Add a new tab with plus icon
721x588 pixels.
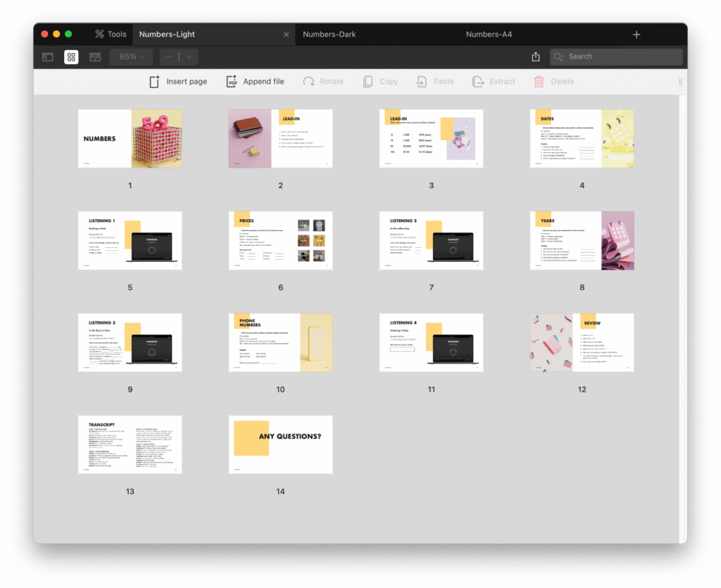637,34
